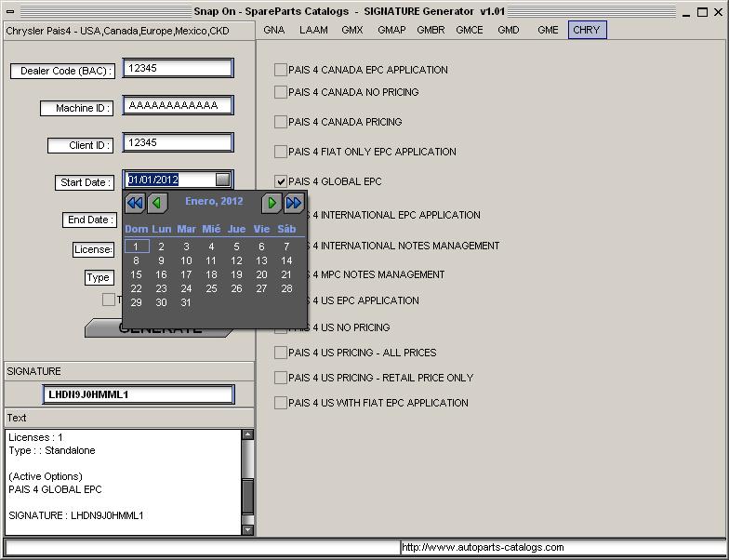
Task: Select day 31 in the calendar
Action: point(186,302)
